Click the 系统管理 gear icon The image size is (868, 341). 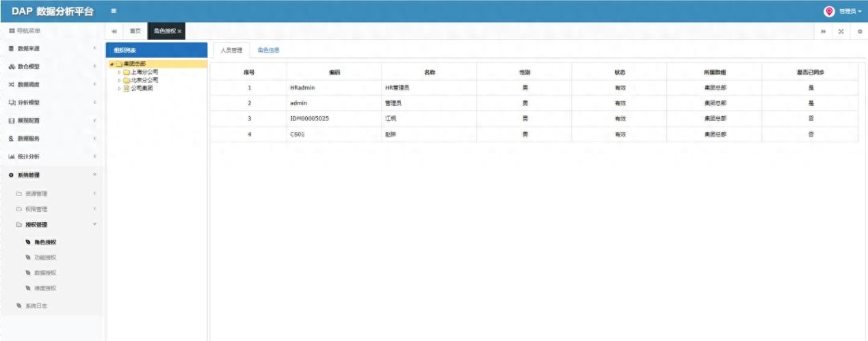pyautogui.click(x=11, y=175)
